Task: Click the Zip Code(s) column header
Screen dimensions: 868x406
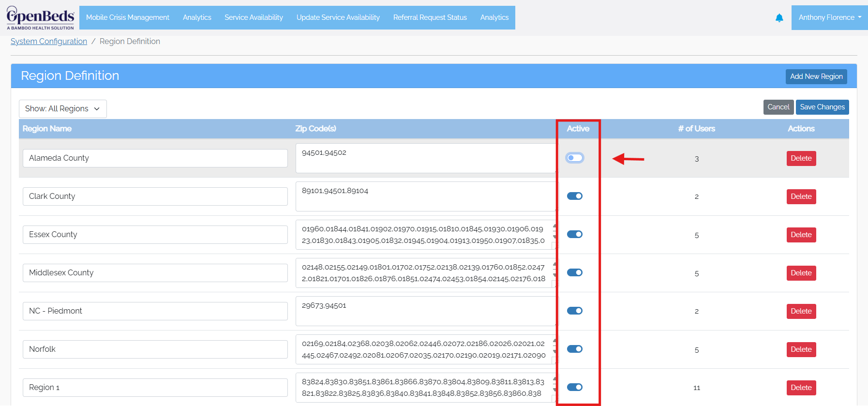Action: (x=315, y=129)
